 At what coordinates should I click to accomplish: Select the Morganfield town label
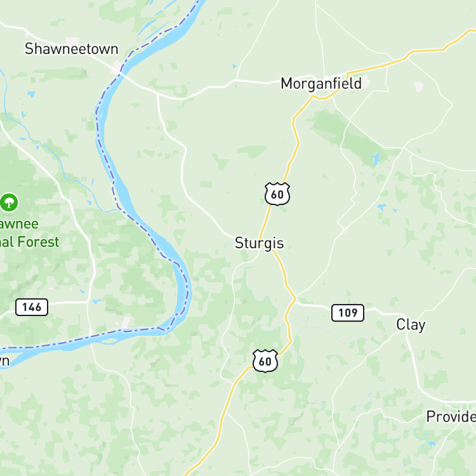tap(321, 84)
